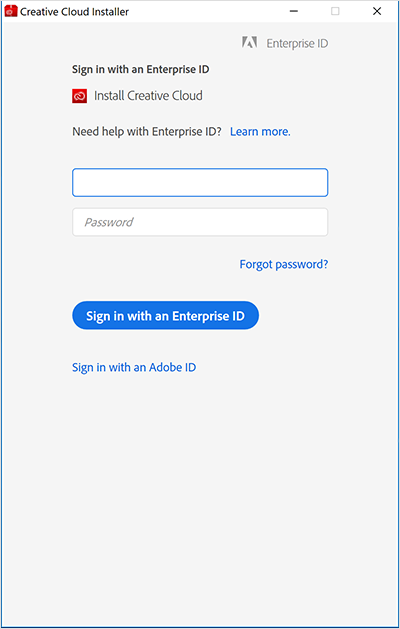This screenshot has height=629, width=400.
Task: Click the Install Creative Cloud text
Action: [148, 95]
